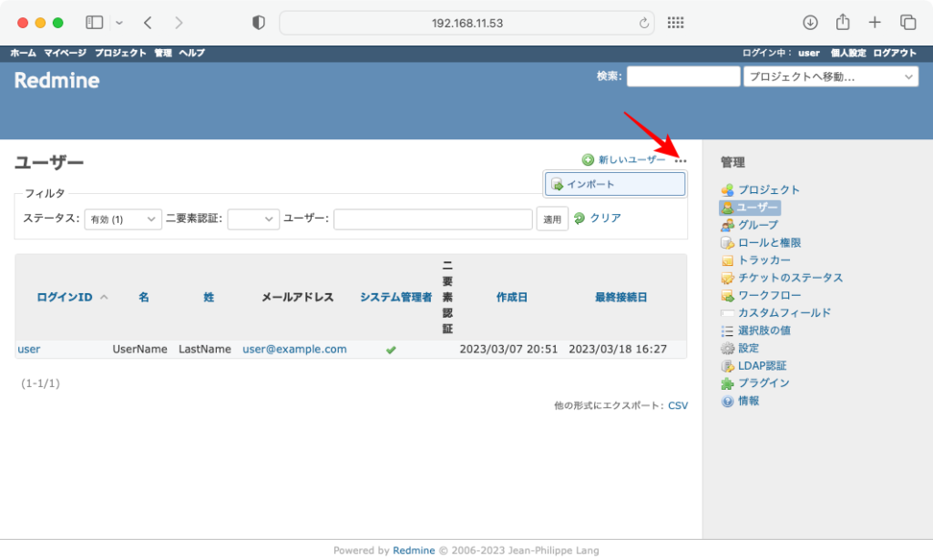
Task: Click the 新しいユーザー plus icon
Action: pyautogui.click(x=588, y=159)
